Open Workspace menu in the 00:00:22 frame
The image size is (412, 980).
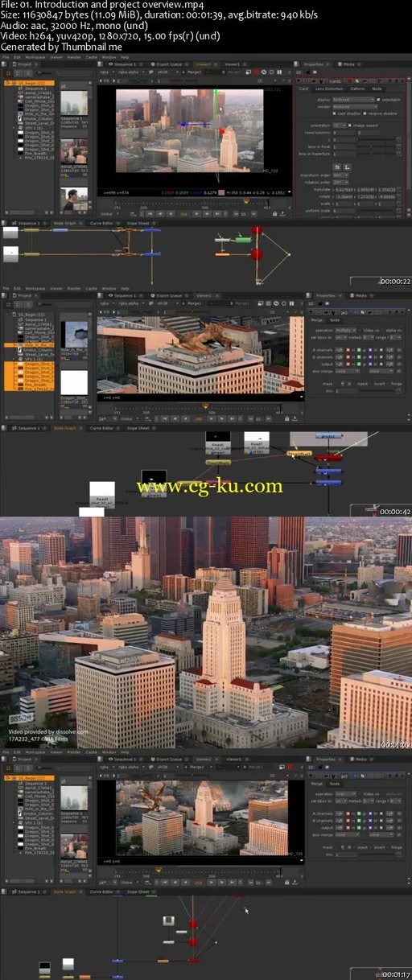(35, 56)
